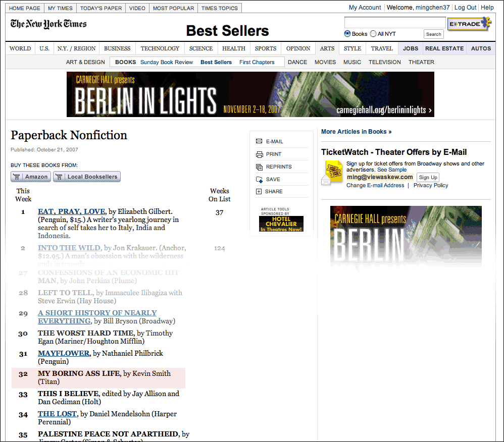Screen dimensions: 504x442
Task: Click the Carnegie Hall Berlin sidebar ad
Action: click(406, 237)
